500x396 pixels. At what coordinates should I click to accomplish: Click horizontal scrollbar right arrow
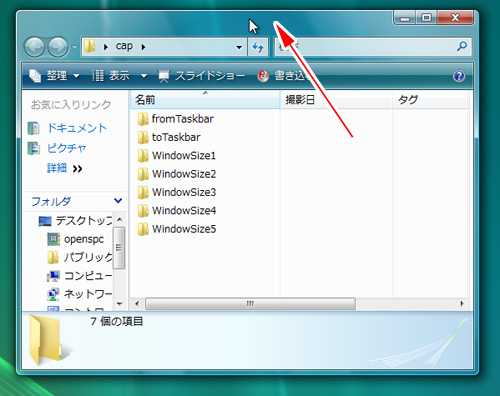462,304
